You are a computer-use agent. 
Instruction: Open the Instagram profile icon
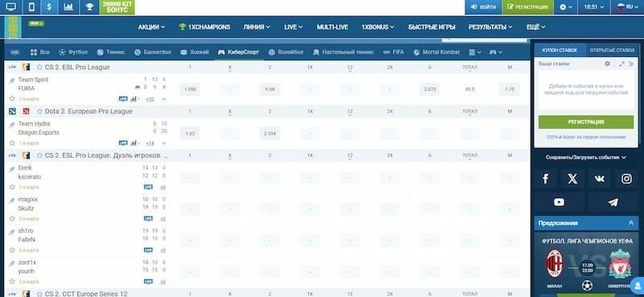(626, 179)
